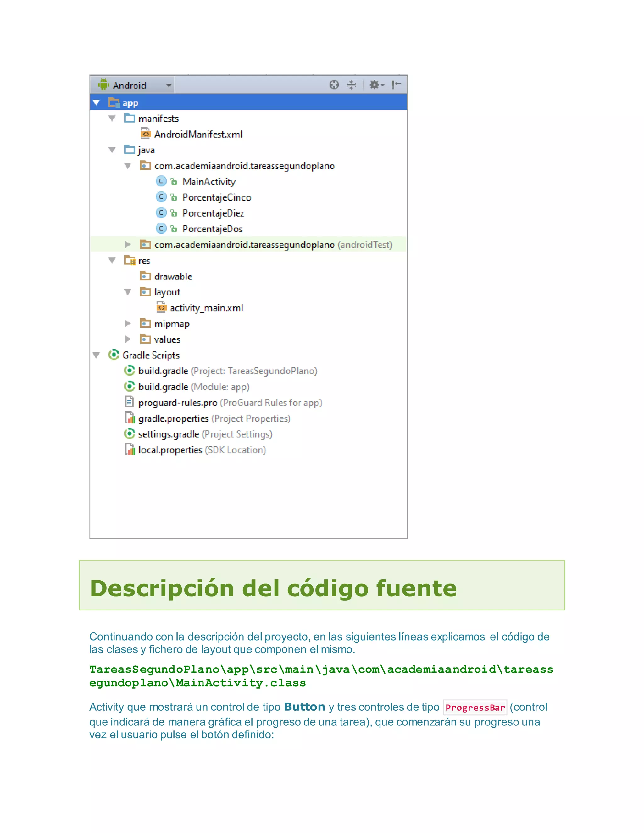Image resolution: width=644 pixels, height=833 pixels.
Task: Collapse the manifests folder
Action: tap(112, 119)
